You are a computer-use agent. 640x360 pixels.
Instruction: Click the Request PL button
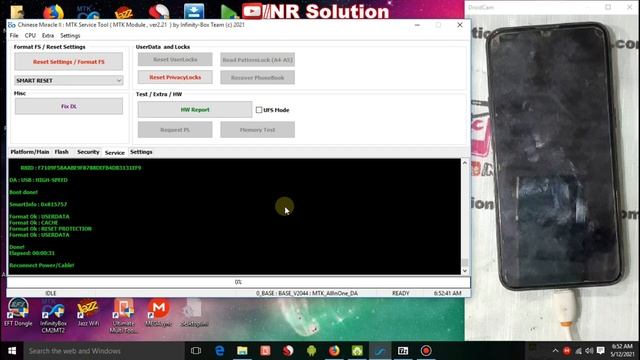[175, 130]
